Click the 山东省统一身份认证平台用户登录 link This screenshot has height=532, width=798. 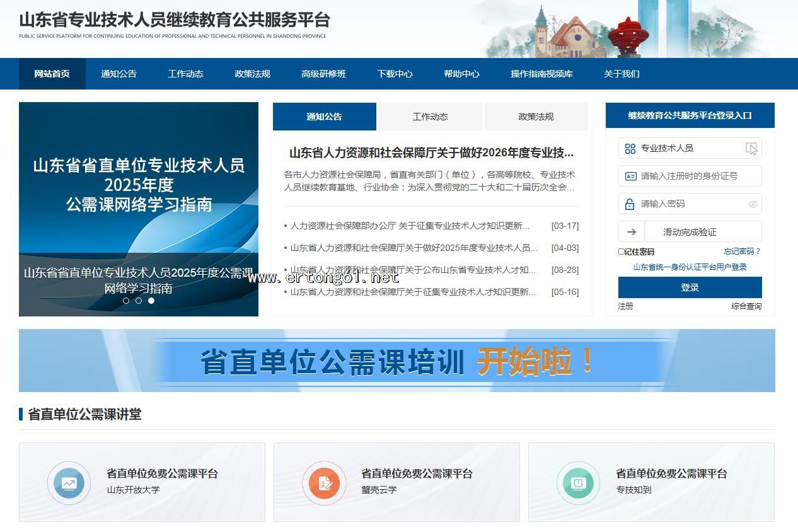pos(690,267)
